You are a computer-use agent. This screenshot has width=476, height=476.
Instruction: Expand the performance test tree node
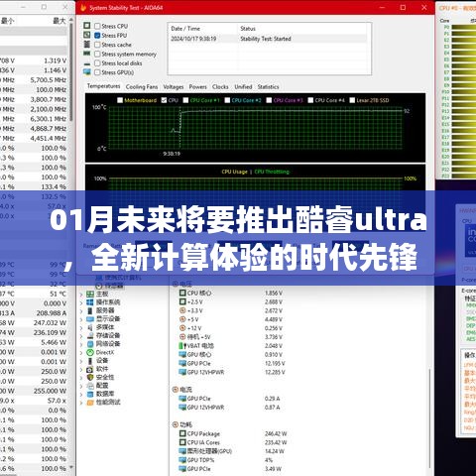81,403
